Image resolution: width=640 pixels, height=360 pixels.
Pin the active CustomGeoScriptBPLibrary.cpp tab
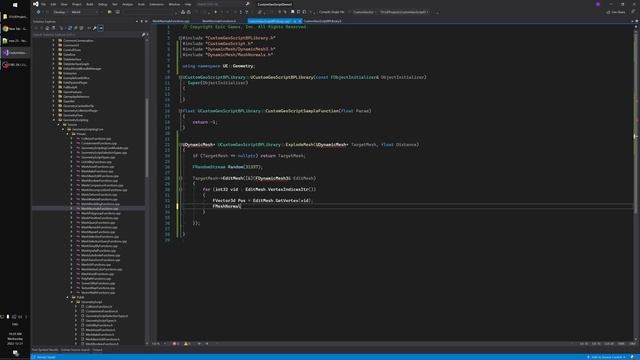coord(294,21)
